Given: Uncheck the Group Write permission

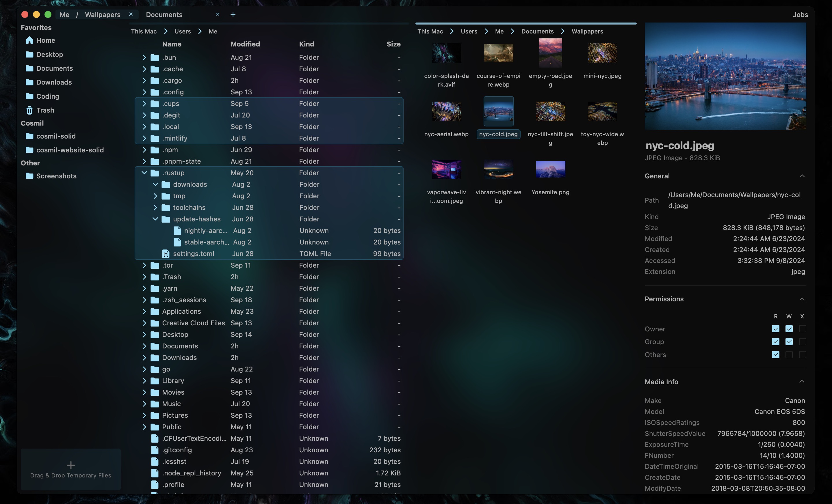Looking at the screenshot, I should (789, 342).
